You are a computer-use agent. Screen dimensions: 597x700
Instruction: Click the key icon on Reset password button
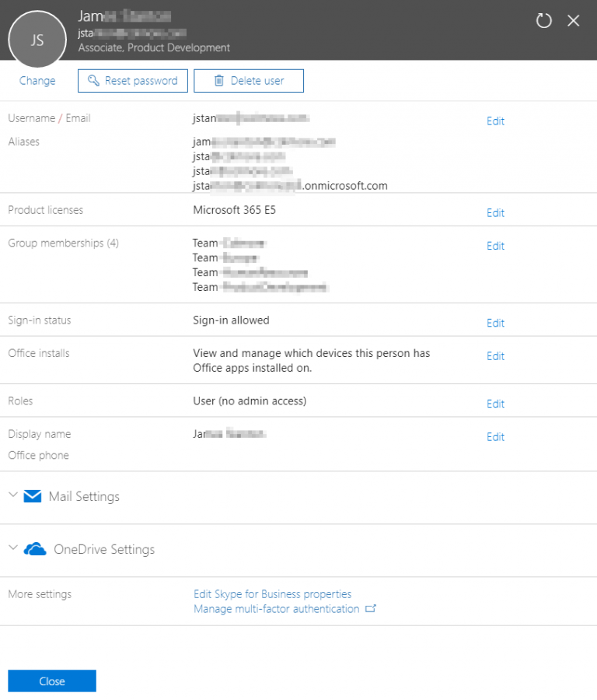pos(95,80)
